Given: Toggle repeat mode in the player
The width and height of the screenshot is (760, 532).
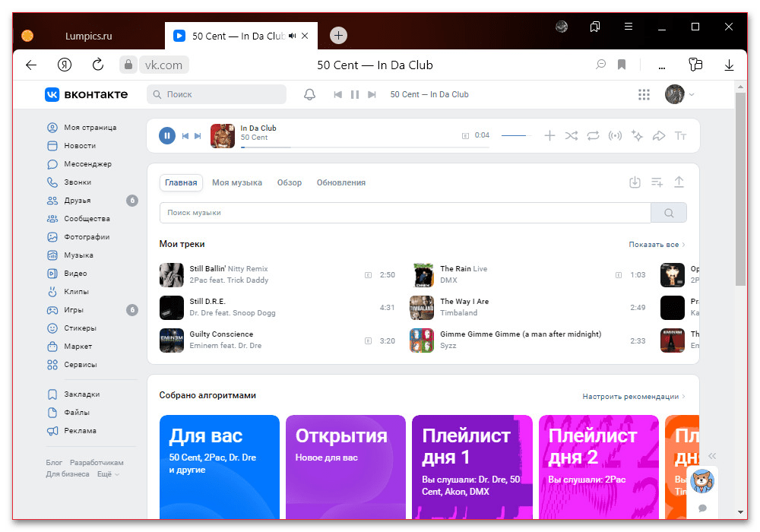Looking at the screenshot, I should pyautogui.click(x=594, y=136).
